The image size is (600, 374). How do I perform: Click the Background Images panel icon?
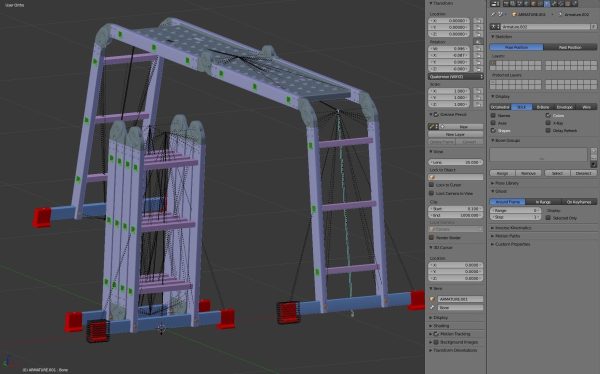pos(436,342)
